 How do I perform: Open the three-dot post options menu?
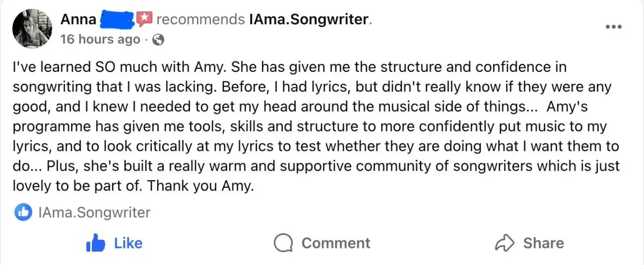(x=613, y=27)
